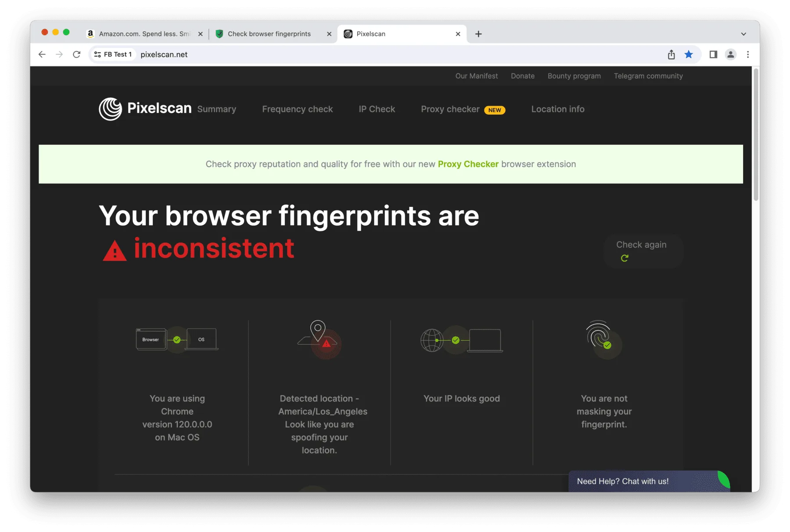Open the side panel icon
The width and height of the screenshot is (790, 532).
pos(713,54)
